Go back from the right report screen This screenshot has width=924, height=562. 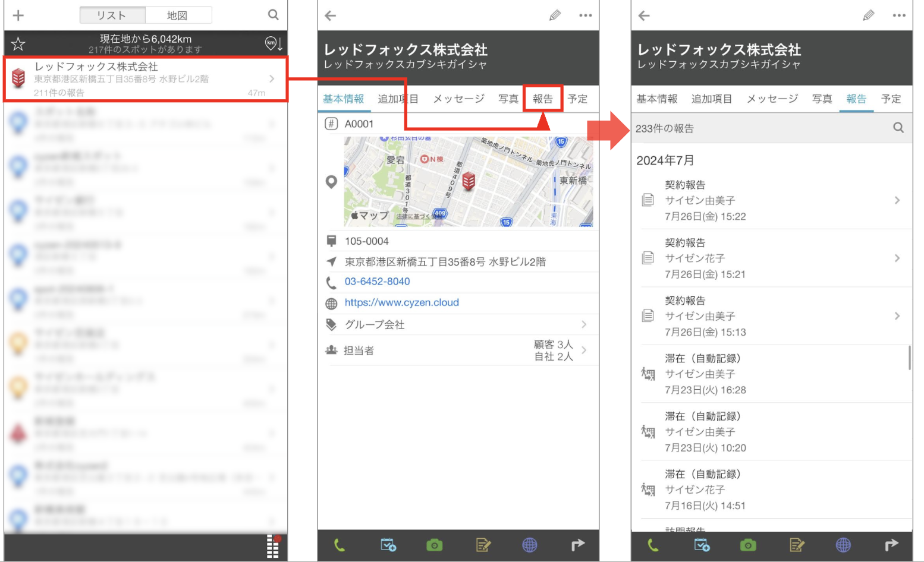(644, 15)
